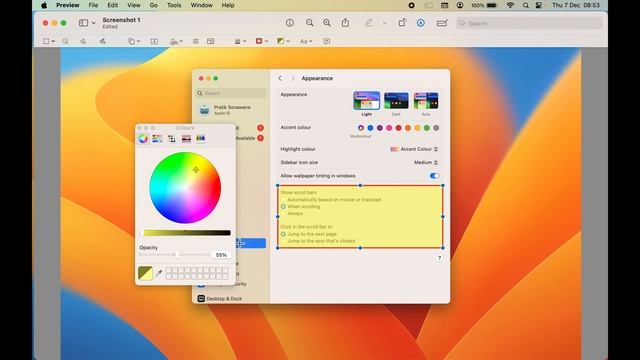
Task: Click the screen recording status icon
Action: 411,5
